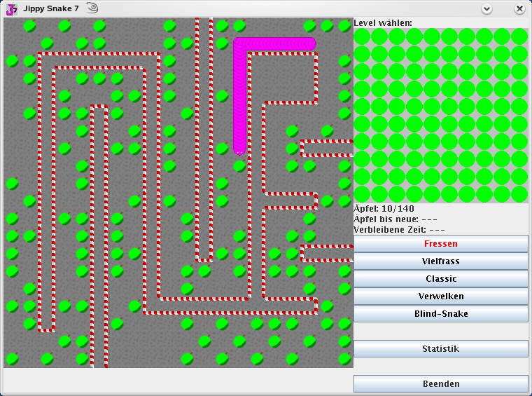Click the 'Äpfel bis neue: ---' text
This screenshot has height=396, width=532.
tap(395, 219)
